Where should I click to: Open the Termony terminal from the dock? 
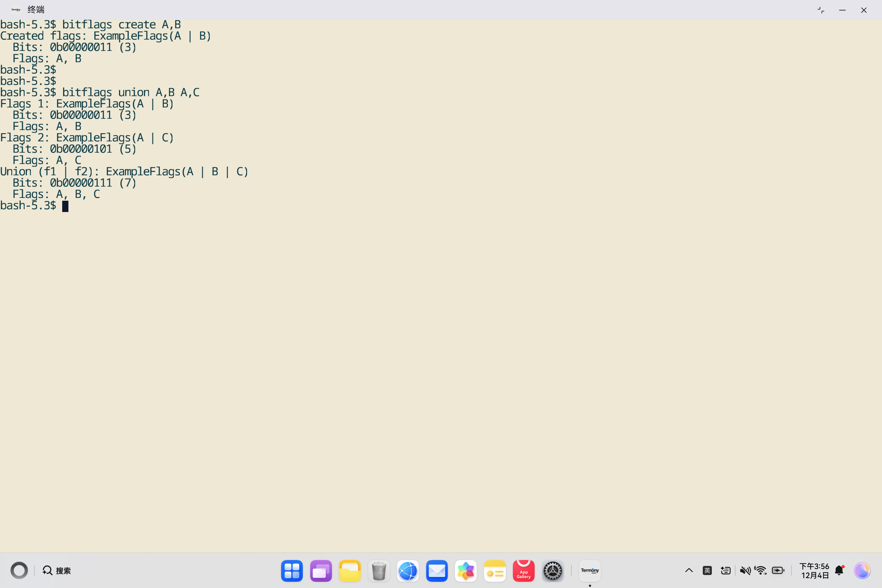(x=589, y=570)
